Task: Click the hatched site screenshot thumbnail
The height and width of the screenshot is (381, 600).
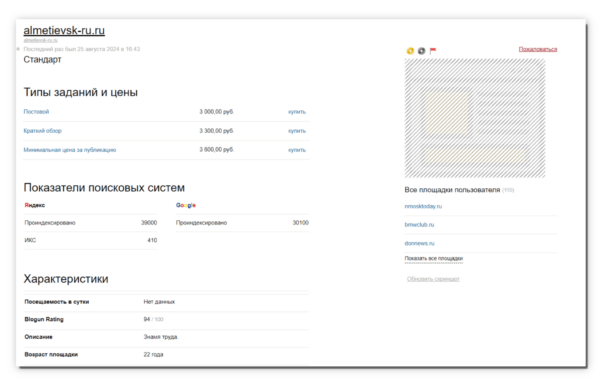Action: (x=475, y=118)
